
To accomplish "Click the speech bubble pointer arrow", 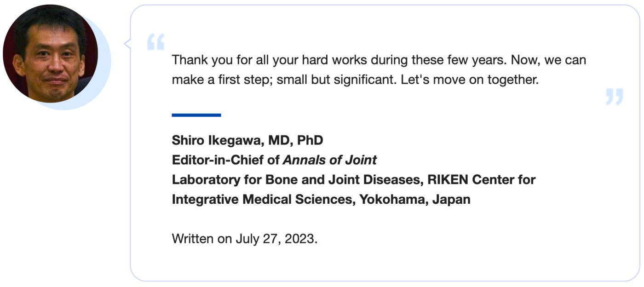I will click(x=127, y=44).
